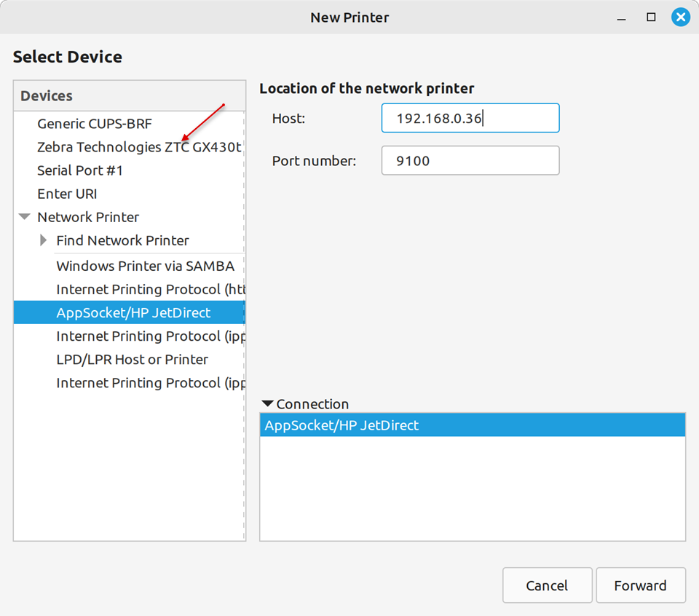Select Windows Printer via SAMBA
The width and height of the screenshot is (699, 616).
[145, 266]
